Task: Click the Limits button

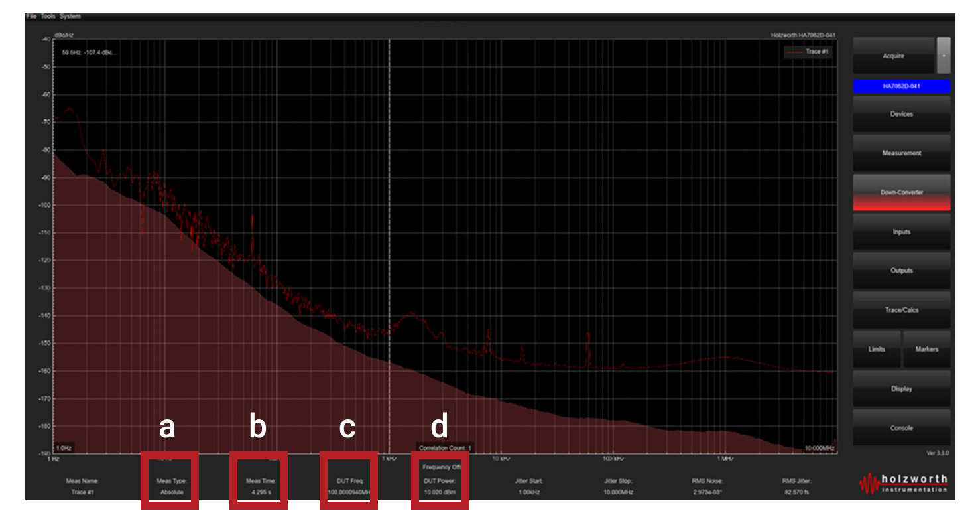Action: tap(877, 349)
